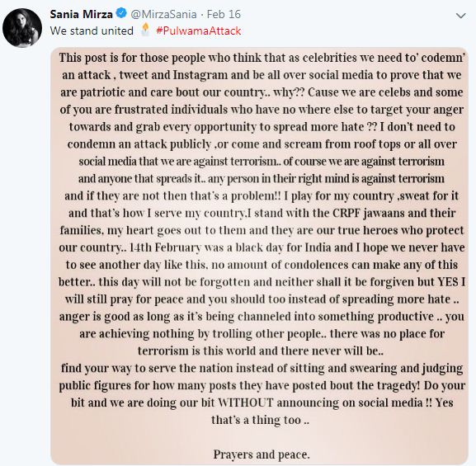Screen dimensions: 476x466
Task: Open the Feb 16 timestamp link
Action: click(224, 14)
